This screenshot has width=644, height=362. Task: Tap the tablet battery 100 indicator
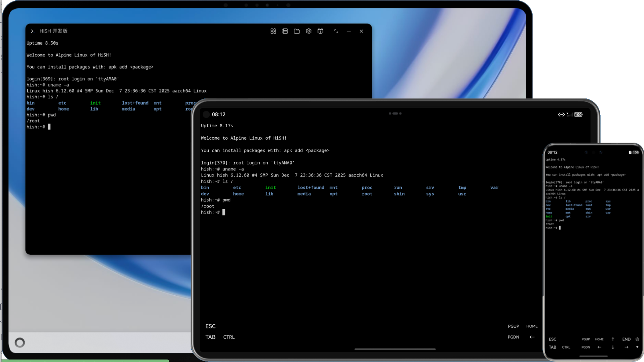(x=578, y=115)
